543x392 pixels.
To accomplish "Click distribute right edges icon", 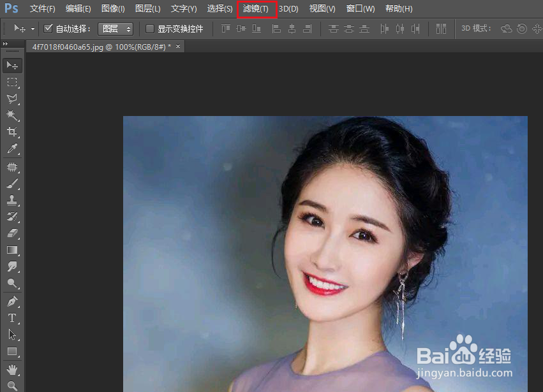I will [415, 29].
